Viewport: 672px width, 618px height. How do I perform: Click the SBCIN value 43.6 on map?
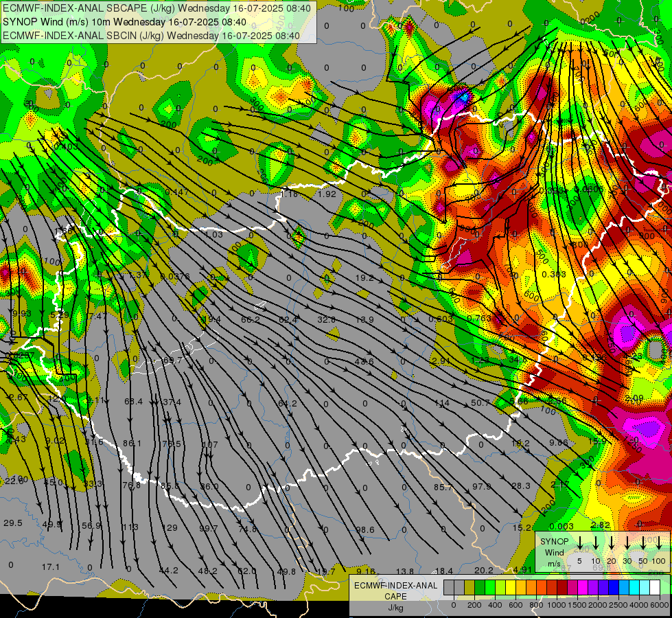pos(364,362)
